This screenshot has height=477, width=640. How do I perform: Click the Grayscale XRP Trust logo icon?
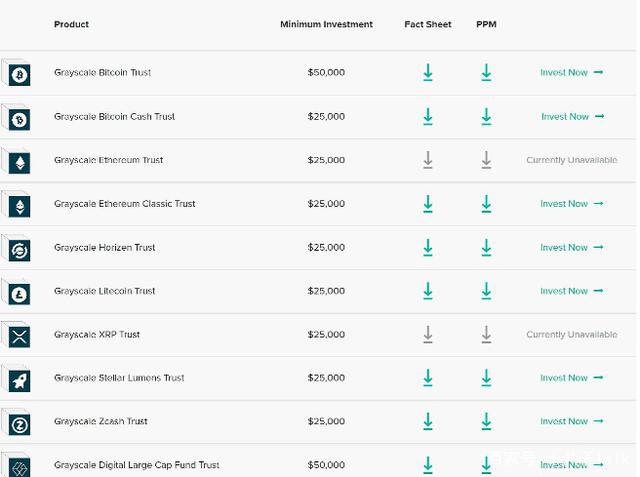click(x=19, y=337)
